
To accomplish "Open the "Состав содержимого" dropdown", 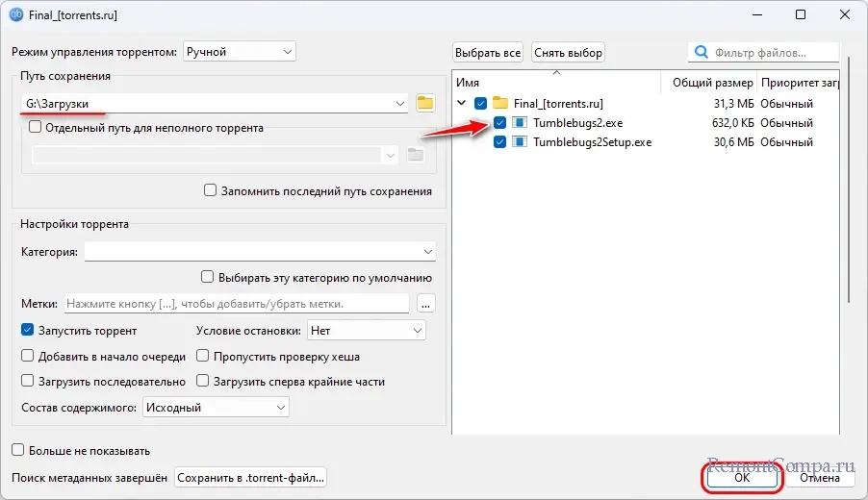I will coord(215,408).
